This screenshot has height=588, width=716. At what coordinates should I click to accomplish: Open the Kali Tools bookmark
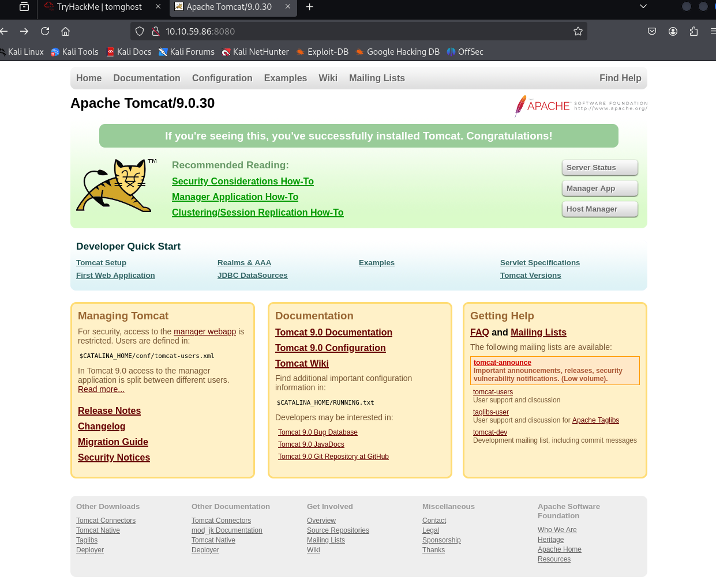pyautogui.click(x=74, y=52)
